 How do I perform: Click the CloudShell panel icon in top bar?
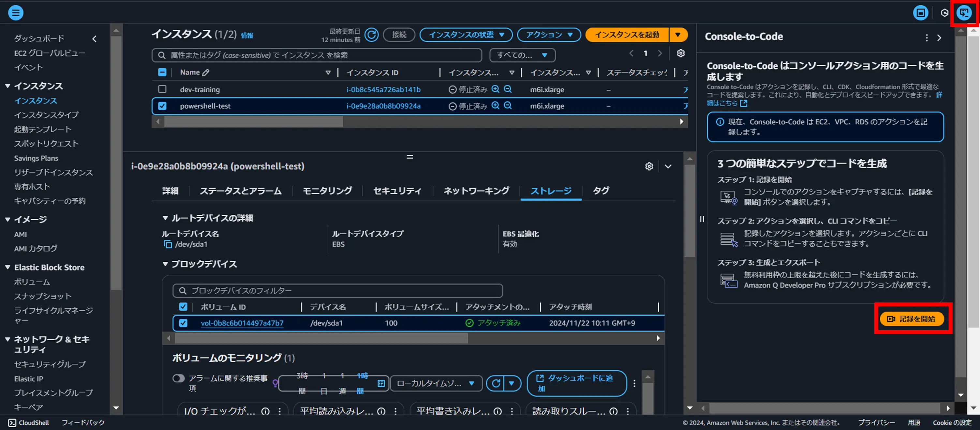[x=920, y=13]
